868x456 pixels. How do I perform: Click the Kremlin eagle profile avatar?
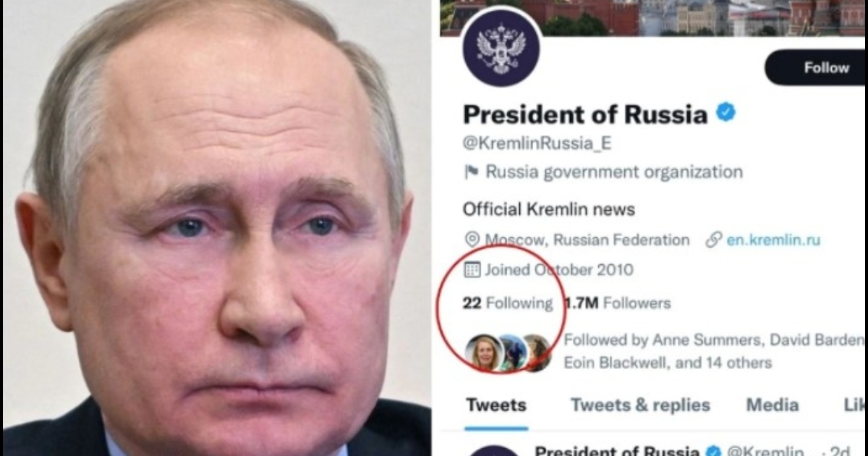(501, 48)
